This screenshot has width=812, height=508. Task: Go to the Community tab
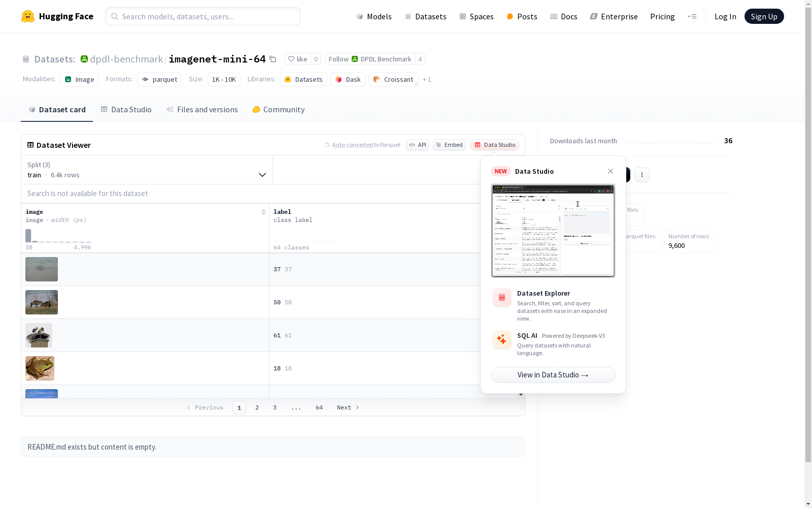[279, 110]
